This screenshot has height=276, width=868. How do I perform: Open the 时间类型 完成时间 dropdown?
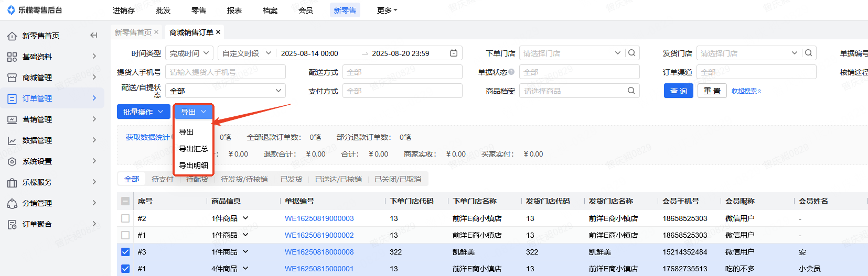[189, 53]
